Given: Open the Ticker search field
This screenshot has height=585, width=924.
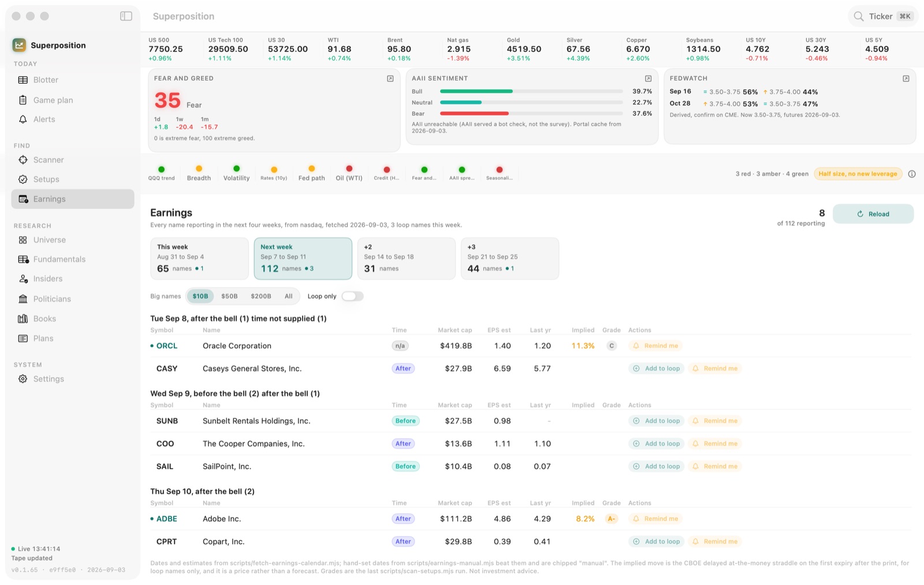Looking at the screenshot, I should (883, 16).
